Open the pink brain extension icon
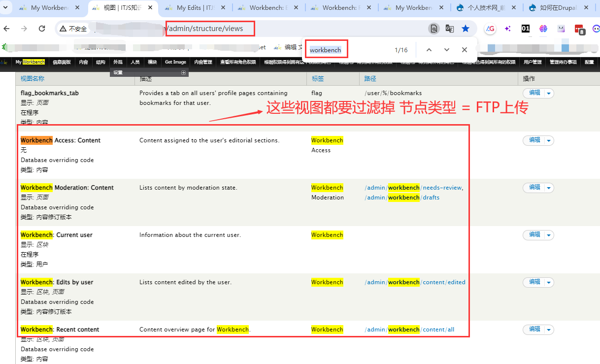This screenshot has width=600, height=364. (543, 29)
